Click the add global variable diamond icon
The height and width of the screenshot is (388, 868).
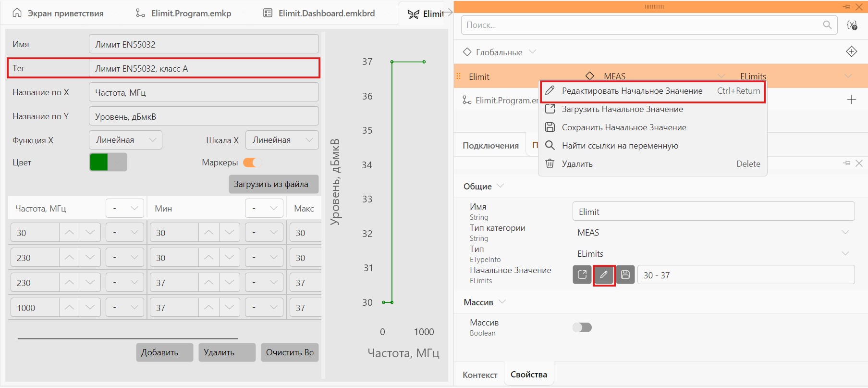tap(851, 51)
